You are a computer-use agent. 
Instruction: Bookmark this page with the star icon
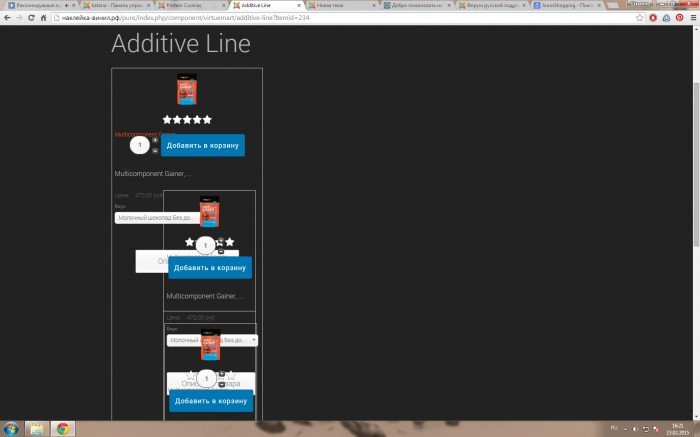pos(640,18)
